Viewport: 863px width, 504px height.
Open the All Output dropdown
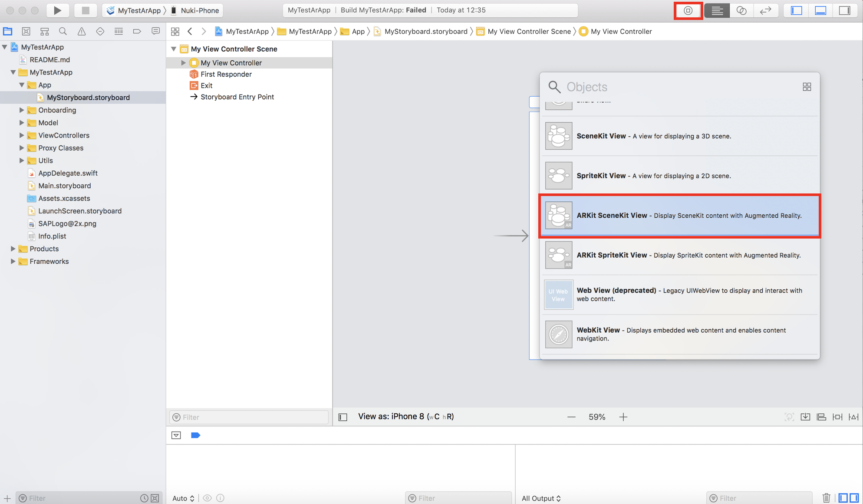pos(541,498)
